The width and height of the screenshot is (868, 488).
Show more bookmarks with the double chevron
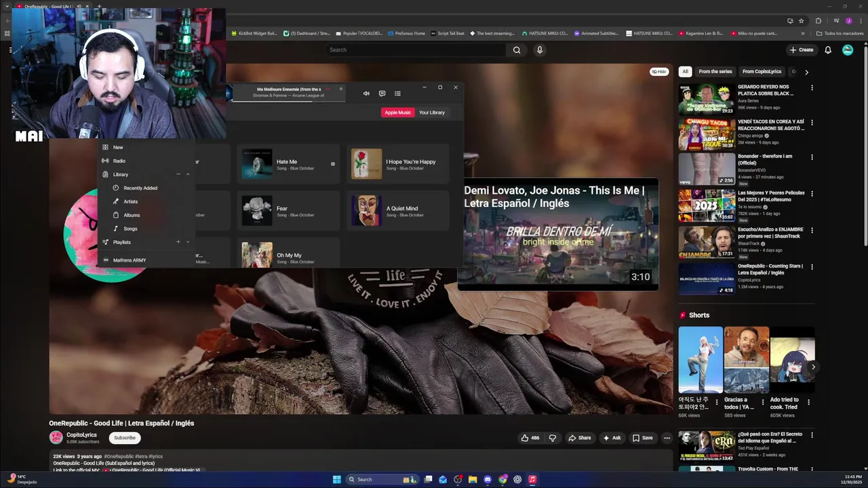[x=803, y=33]
